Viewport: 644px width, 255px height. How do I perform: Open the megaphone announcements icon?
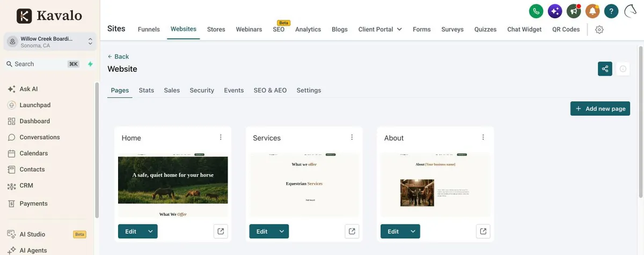click(x=574, y=11)
